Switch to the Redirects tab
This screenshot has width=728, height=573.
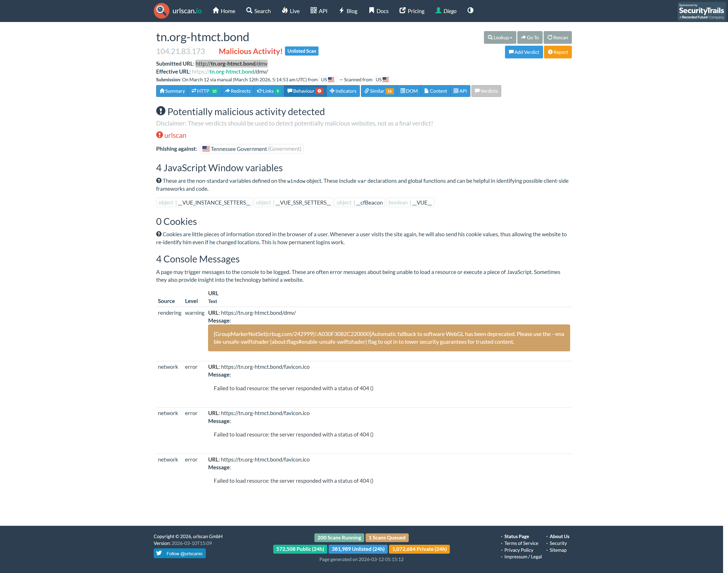tap(238, 91)
